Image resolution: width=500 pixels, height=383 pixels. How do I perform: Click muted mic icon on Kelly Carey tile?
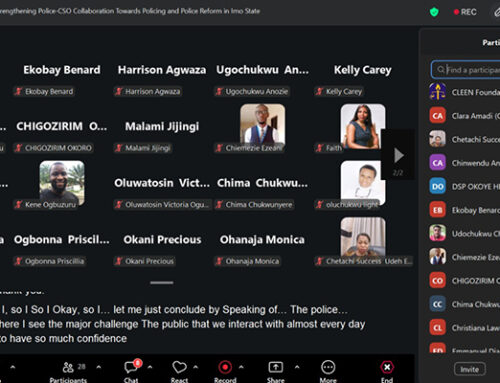(319, 91)
